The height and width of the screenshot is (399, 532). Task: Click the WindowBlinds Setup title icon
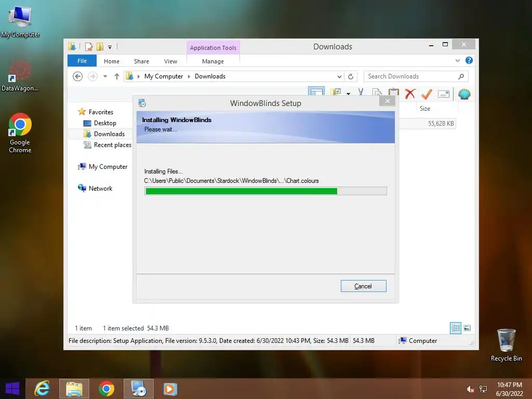tap(142, 103)
